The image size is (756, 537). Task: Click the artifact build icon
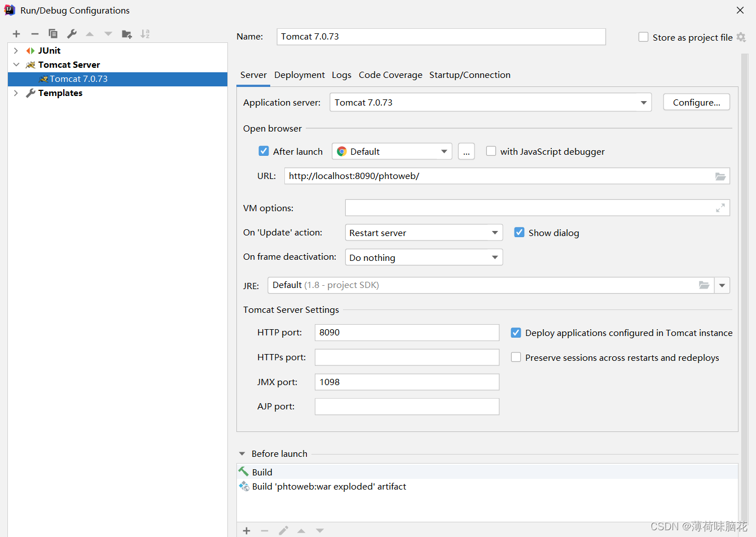click(x=244, y=486)
